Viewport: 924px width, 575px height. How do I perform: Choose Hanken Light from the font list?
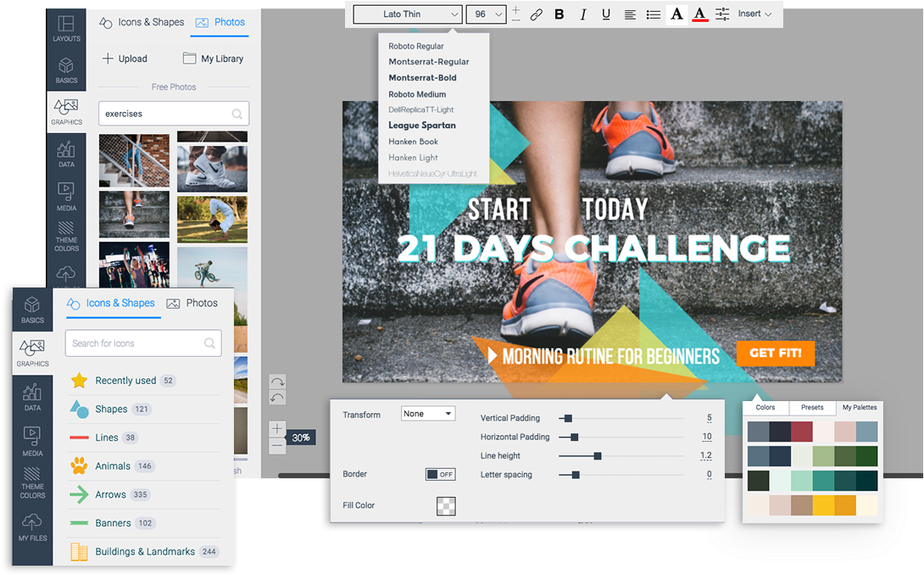click(x=413, y=158)
